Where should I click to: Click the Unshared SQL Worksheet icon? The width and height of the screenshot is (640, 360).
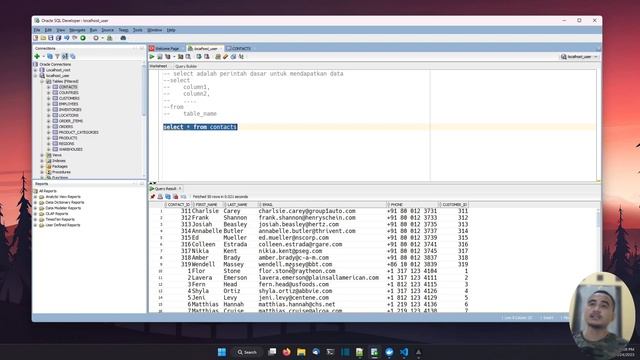[218, 57]
